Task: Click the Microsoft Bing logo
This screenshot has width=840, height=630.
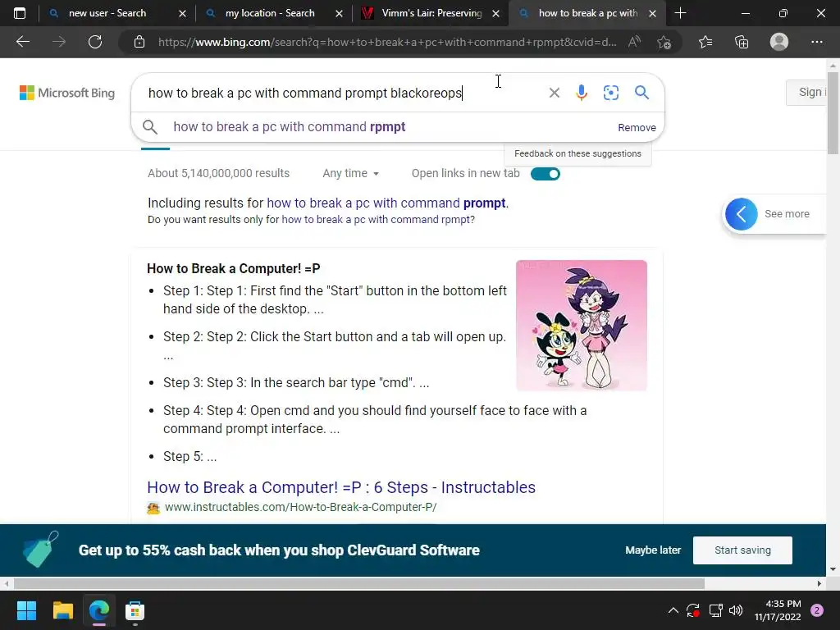Action: pyautogui.click(x=67, y=93)
